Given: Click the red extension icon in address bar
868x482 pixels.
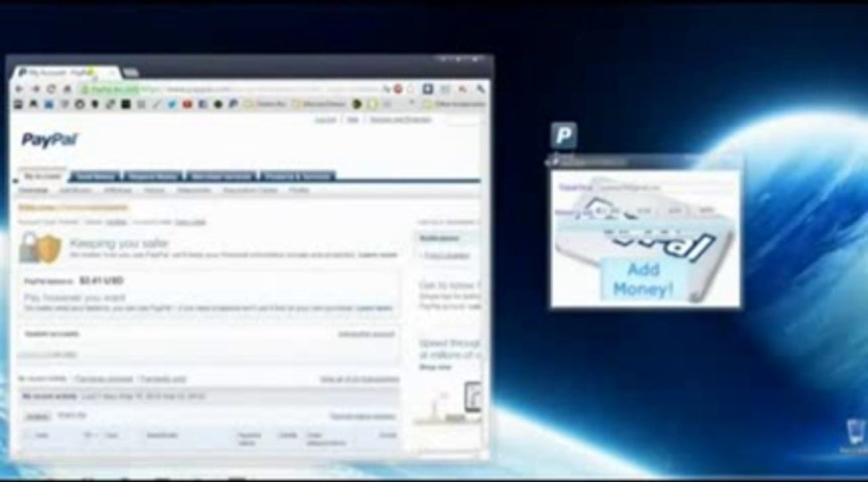Looking at the screenshot, I should (398, 88).
